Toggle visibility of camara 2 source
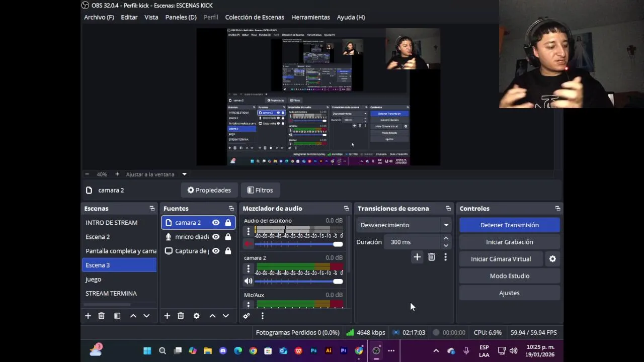 pos(216,223)
